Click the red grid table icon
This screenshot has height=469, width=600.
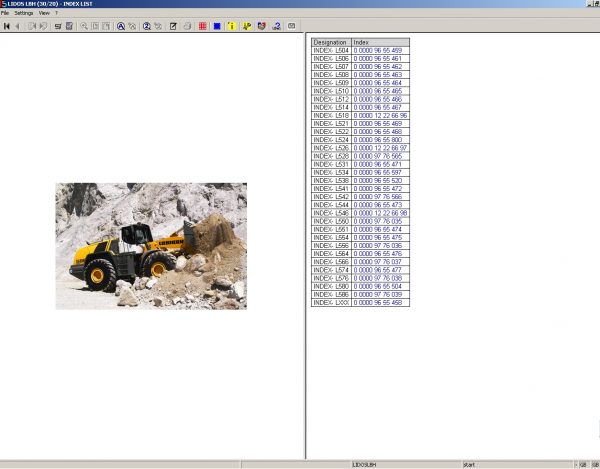tap(202, 26)
